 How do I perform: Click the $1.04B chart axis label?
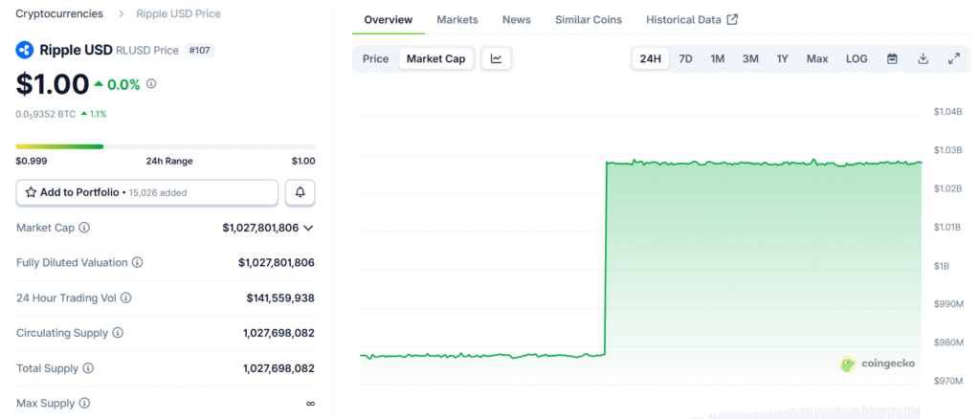(x=948, y=112)
